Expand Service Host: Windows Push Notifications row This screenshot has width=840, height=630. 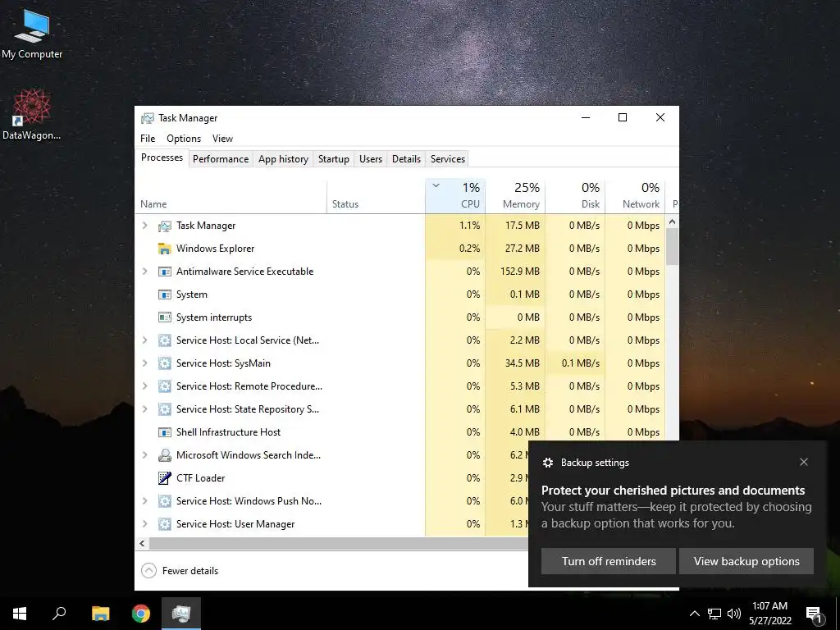144,501
